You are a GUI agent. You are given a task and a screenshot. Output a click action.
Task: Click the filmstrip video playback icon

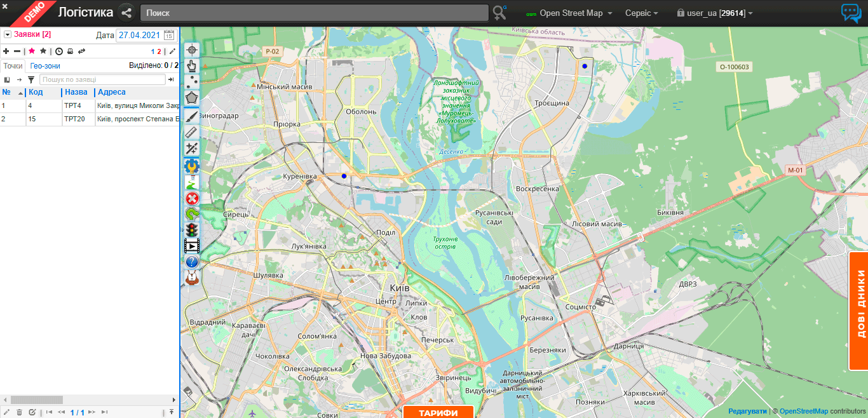click(192, 245)
